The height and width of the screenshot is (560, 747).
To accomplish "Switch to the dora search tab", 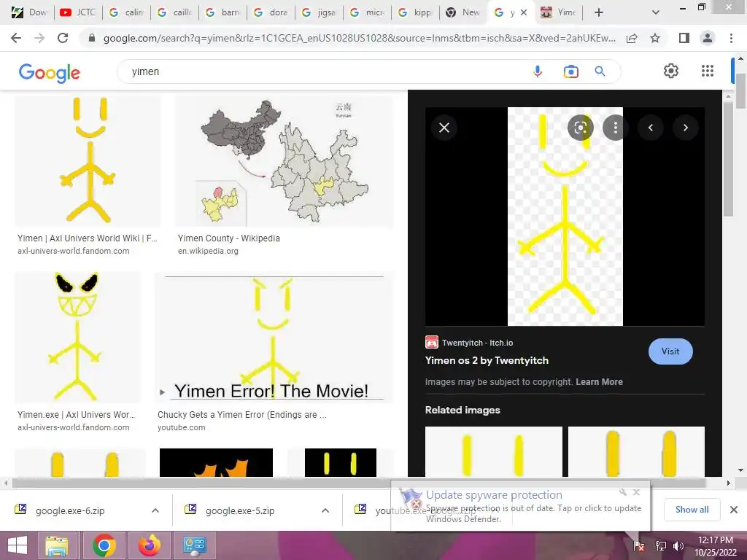I will click(x=271, y=13).
